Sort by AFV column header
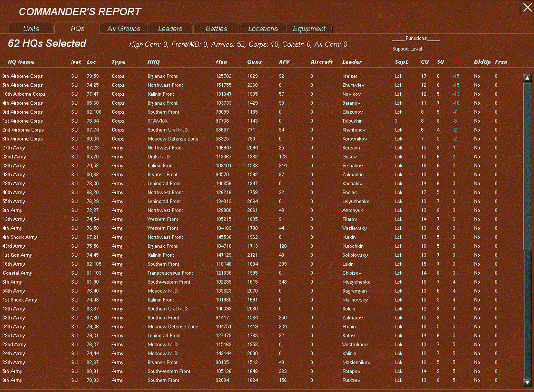This screenshot has height=392, width=534. pyautogui.click(x=284, y=62)
